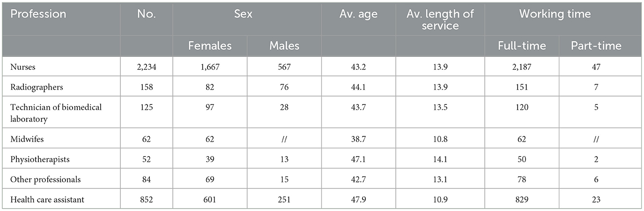Click the Profession column header
This screenshot has width=644, height=211.
[38, 14]
